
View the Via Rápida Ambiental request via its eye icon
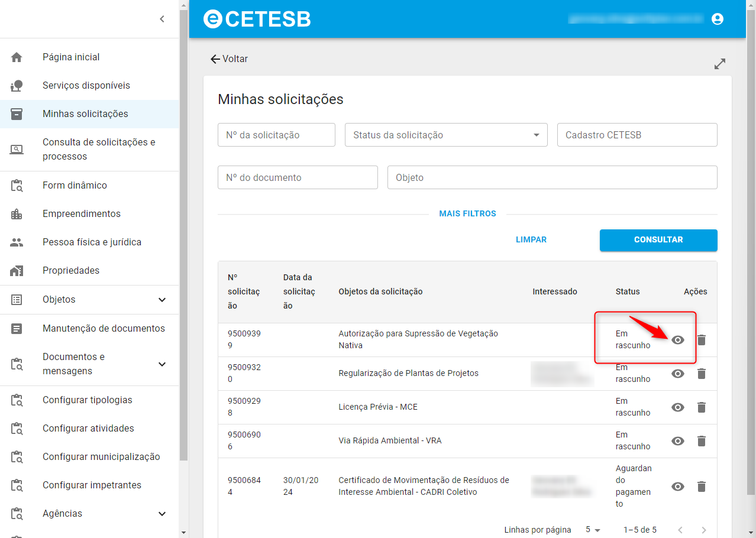tap(678, 441)
